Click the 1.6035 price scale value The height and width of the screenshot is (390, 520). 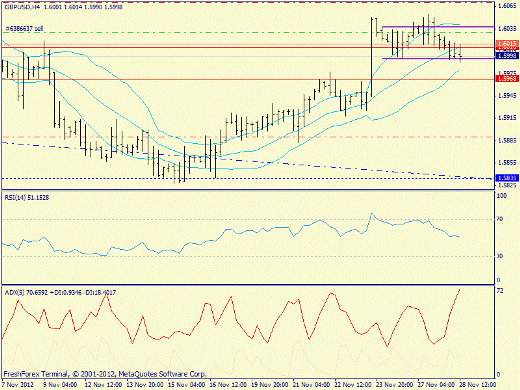tap(507, 29)
